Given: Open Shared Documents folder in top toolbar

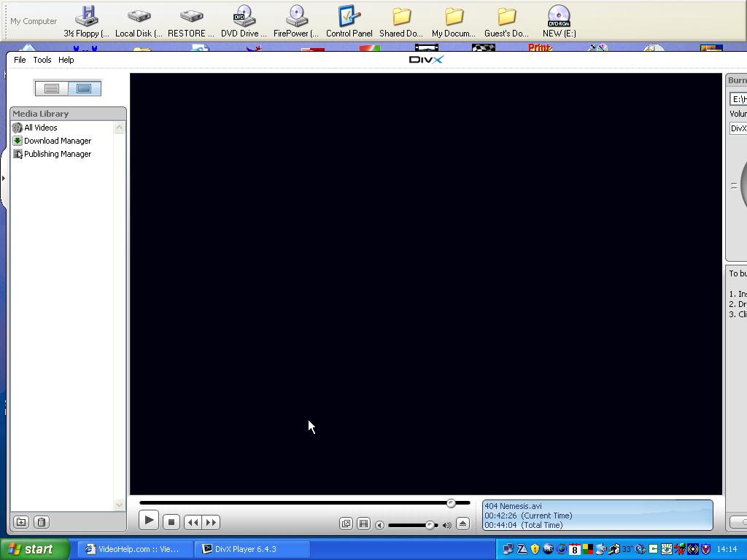Looking at the screenshot, I should pyautogui.click(x=401, y=21).
